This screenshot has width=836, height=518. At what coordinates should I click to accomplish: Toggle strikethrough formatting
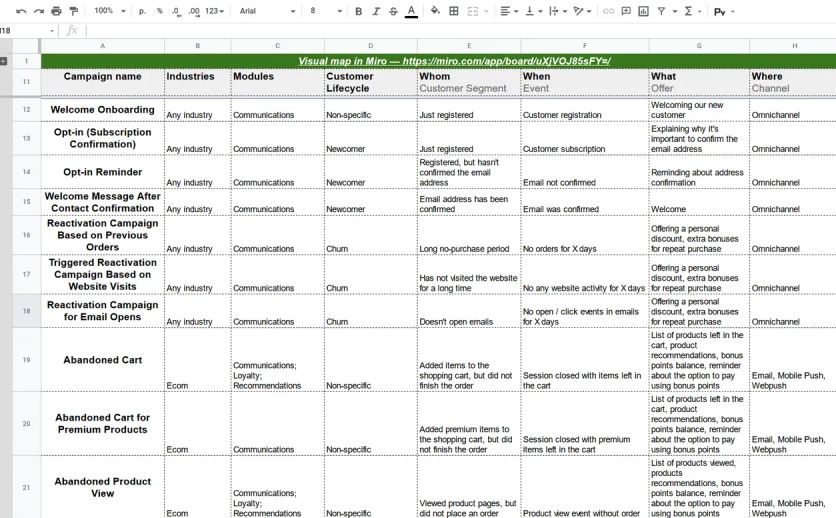click(x=393, y=11)
